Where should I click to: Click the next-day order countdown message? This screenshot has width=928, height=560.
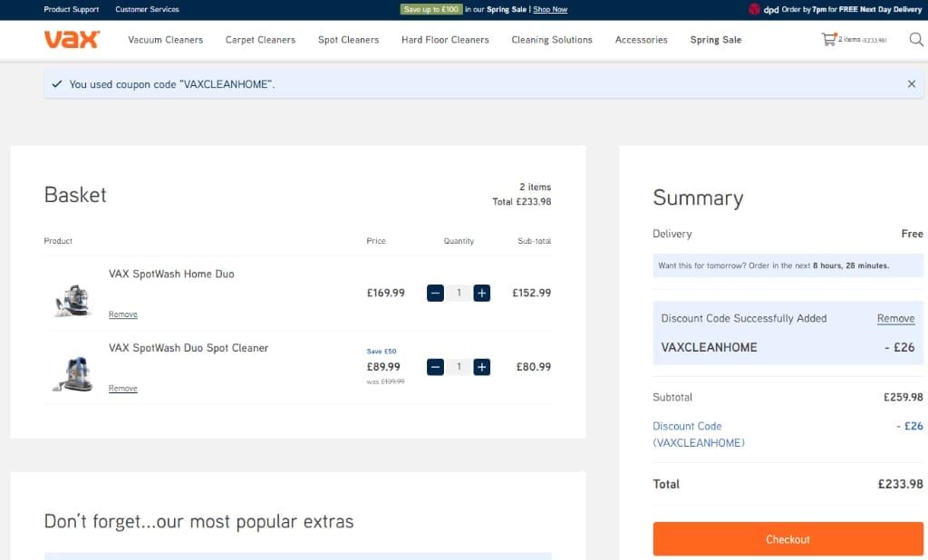[x=788, y=266]
